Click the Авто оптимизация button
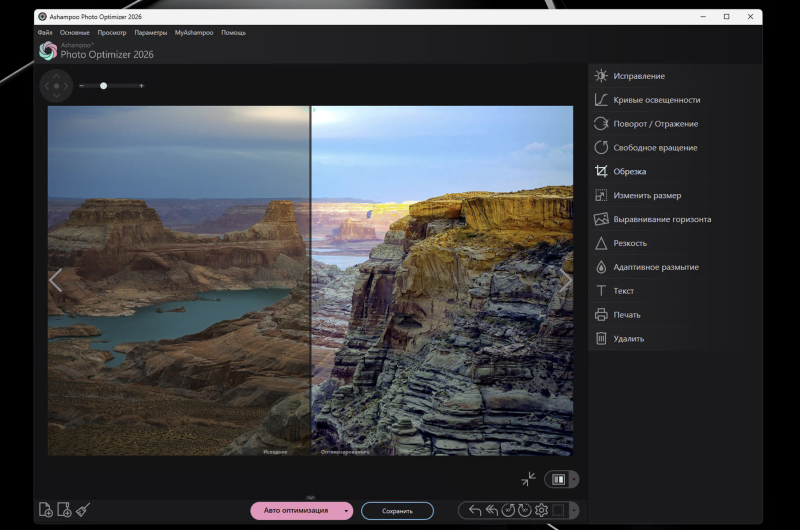800x530 pixels. [296, 511]
